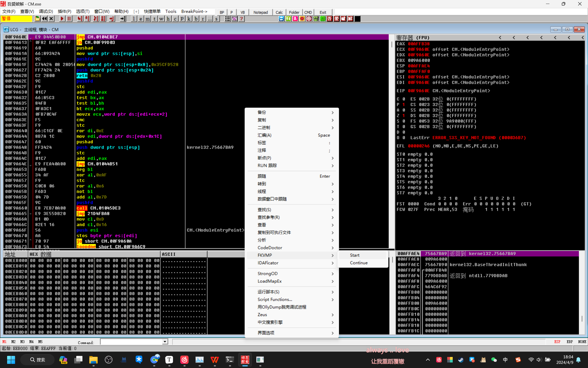Open the CPU window via the 'c' button

coord(175,19)
